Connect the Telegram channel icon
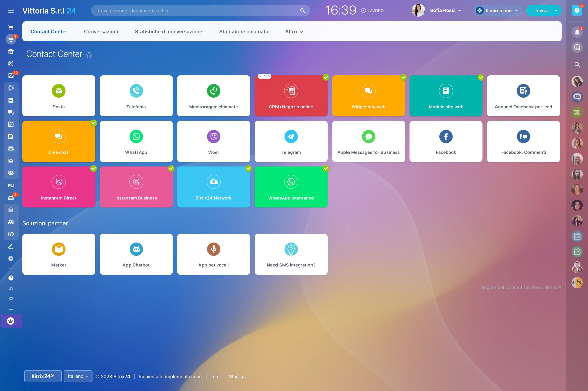This screenshot has height=391, width=588. [x=291, y=136]
